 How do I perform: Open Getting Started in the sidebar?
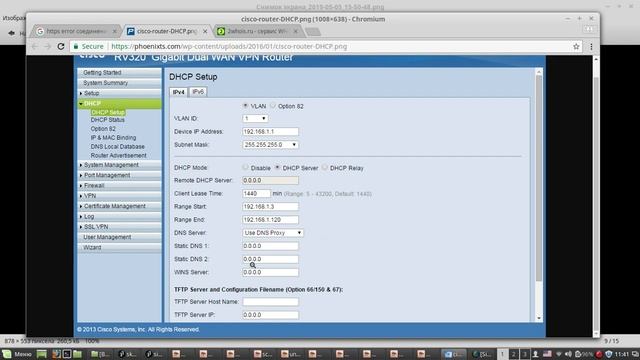tap(120, 72)
